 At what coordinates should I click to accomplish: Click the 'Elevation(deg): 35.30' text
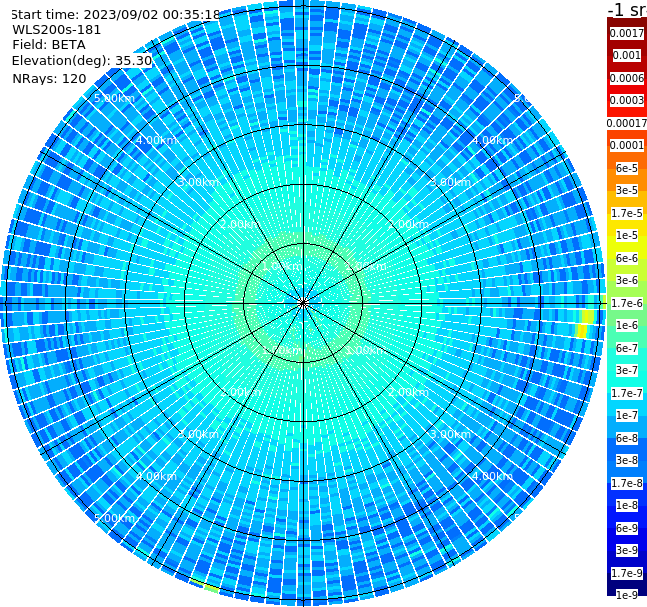click(82, 61)
